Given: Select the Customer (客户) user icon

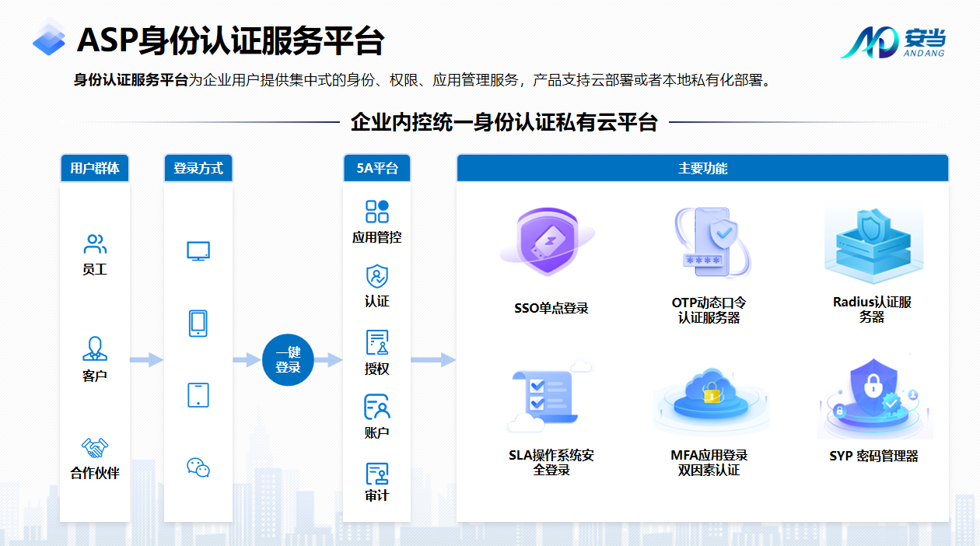Looking at the screenshot, I should pyautogui.click(x=95, y=348).
